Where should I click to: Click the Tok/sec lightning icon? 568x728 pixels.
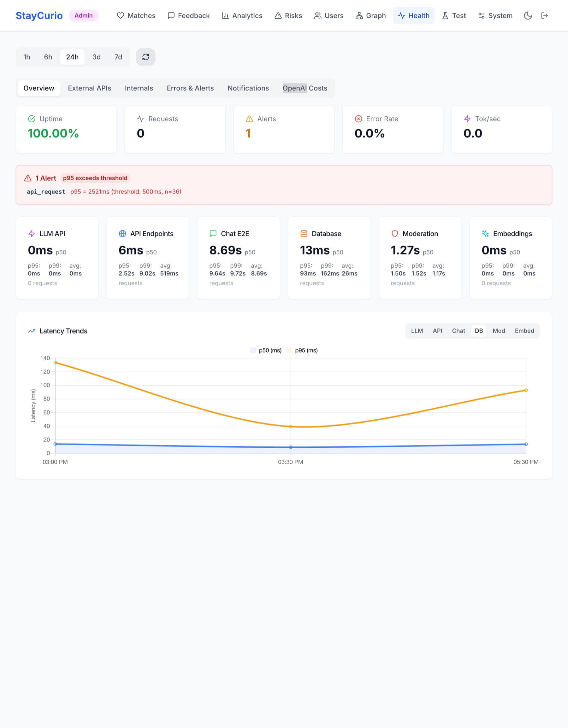[x=467, y=119]
